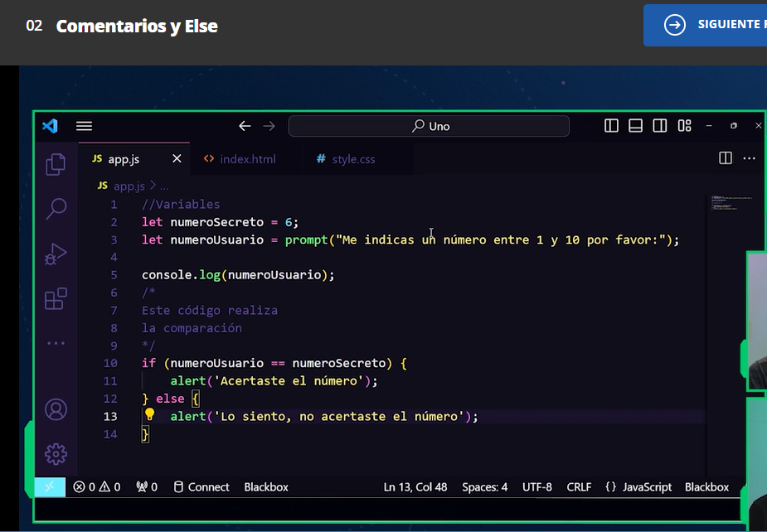Click the ports forwarded indicator showing 0

147,487
